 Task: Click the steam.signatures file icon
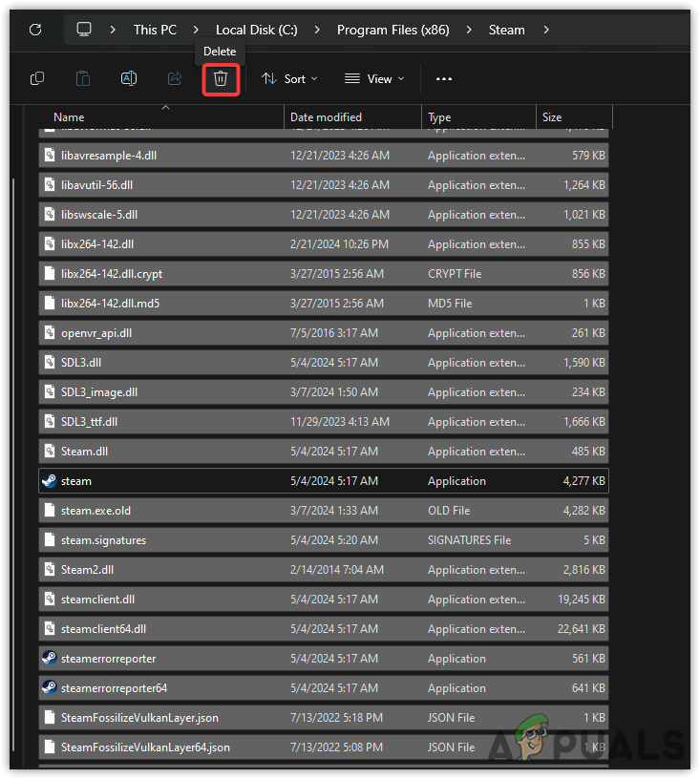[x=50, y=540]
